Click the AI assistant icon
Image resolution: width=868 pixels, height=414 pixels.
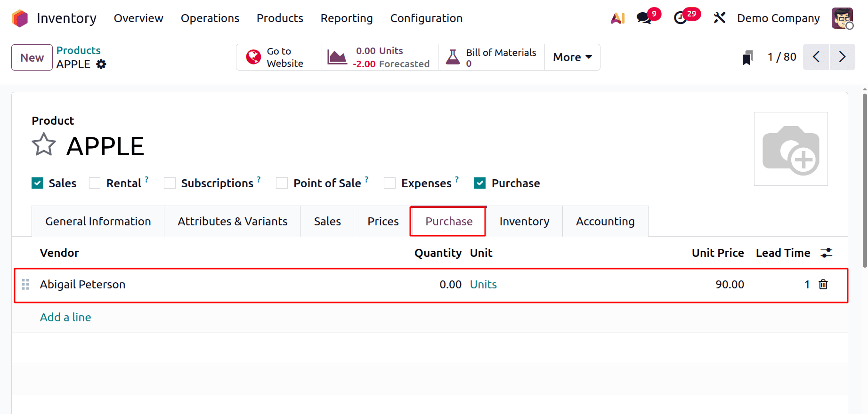[617, 18]
